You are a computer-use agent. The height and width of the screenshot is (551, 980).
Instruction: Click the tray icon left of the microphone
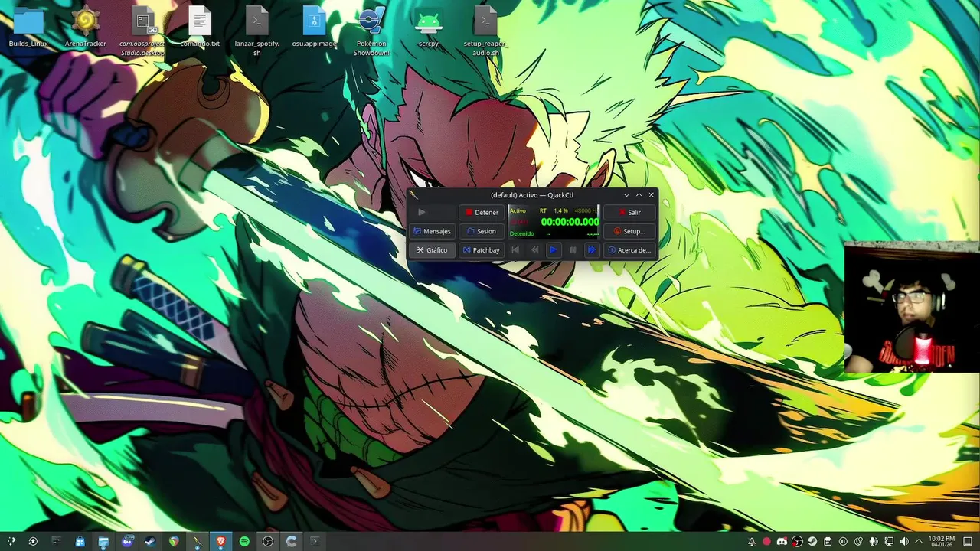tap(858, 542)
